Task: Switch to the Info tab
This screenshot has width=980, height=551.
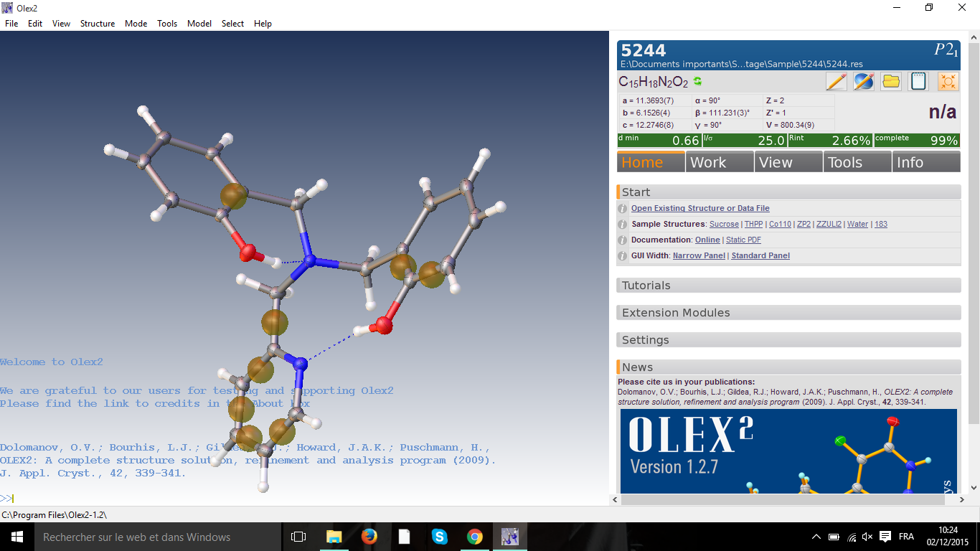Action: click(926, 162)
